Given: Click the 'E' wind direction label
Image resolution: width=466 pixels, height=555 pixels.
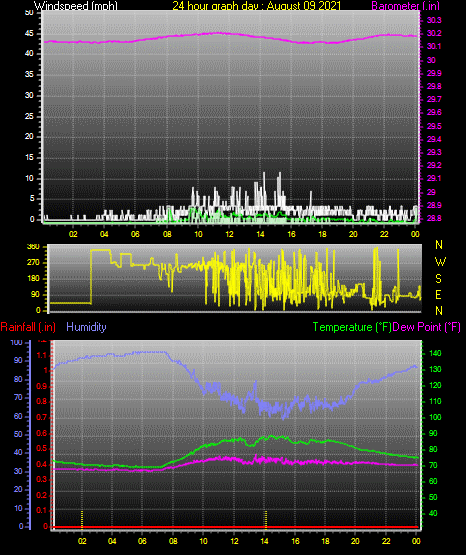Looking at the screenshot, I should 438,294.
